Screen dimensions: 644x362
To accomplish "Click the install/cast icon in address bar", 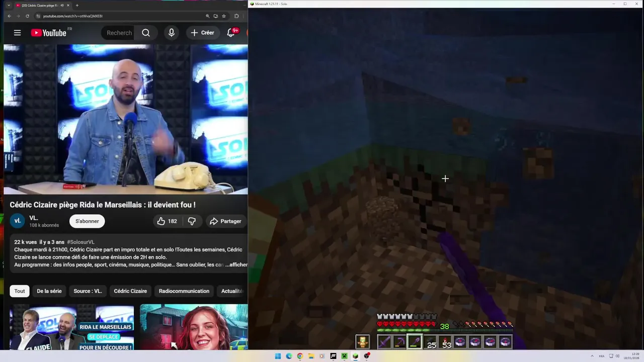I will (x=216, y=16).
